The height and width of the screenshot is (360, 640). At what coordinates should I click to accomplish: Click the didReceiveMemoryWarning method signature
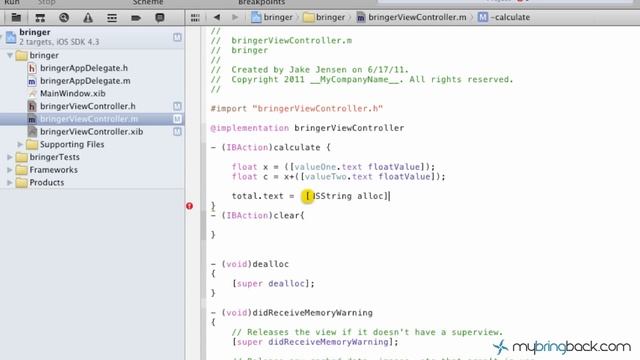[291, 313]
